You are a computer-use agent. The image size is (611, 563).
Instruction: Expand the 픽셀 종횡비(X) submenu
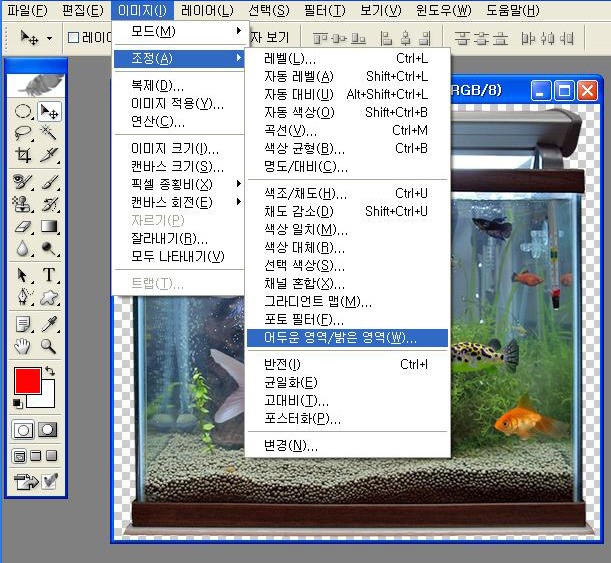179,184
